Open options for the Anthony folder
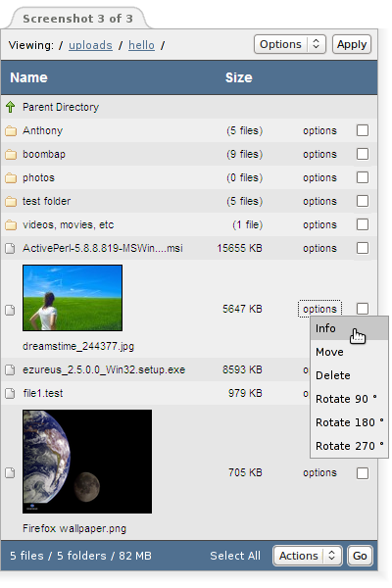The width and height of the screenshot is (392, 588). (319, 131)
